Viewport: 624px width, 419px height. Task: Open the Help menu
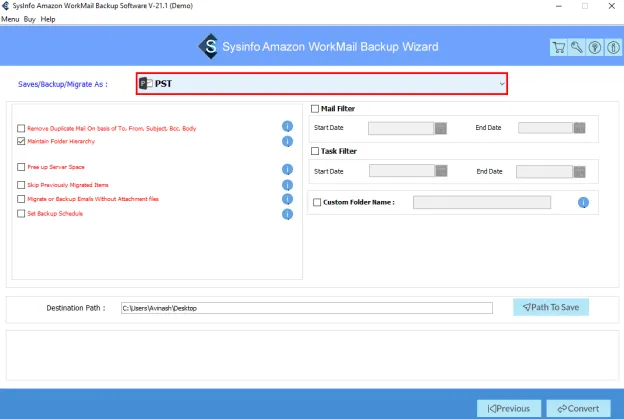(48, 19)
